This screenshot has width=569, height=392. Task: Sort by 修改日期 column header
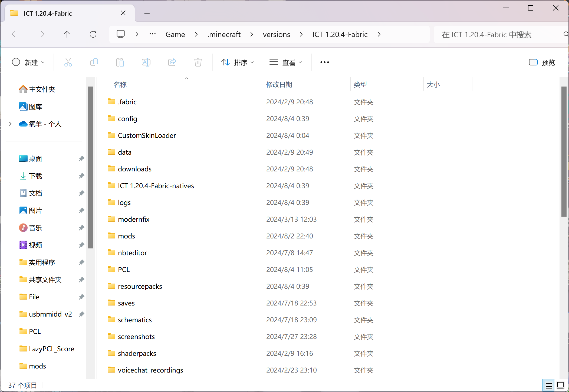point(279,85)
